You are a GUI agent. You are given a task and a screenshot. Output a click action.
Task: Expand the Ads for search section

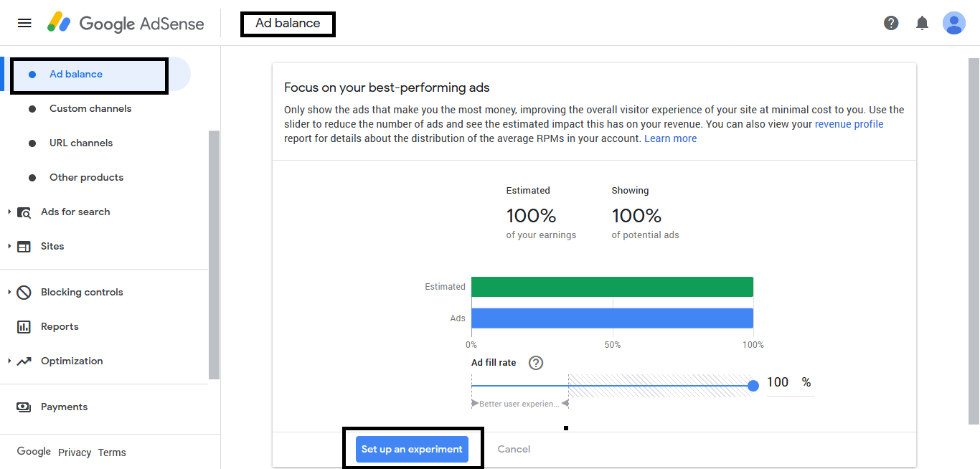[9, 212]
